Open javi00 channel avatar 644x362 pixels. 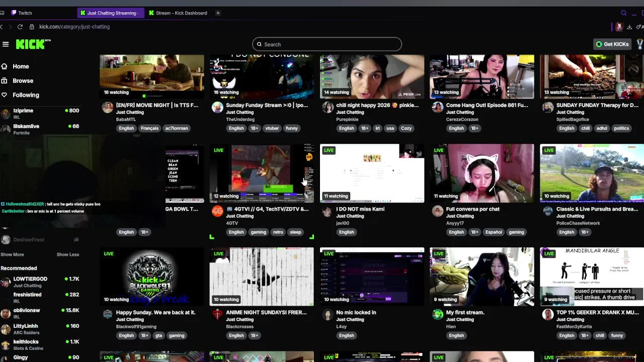328,211
